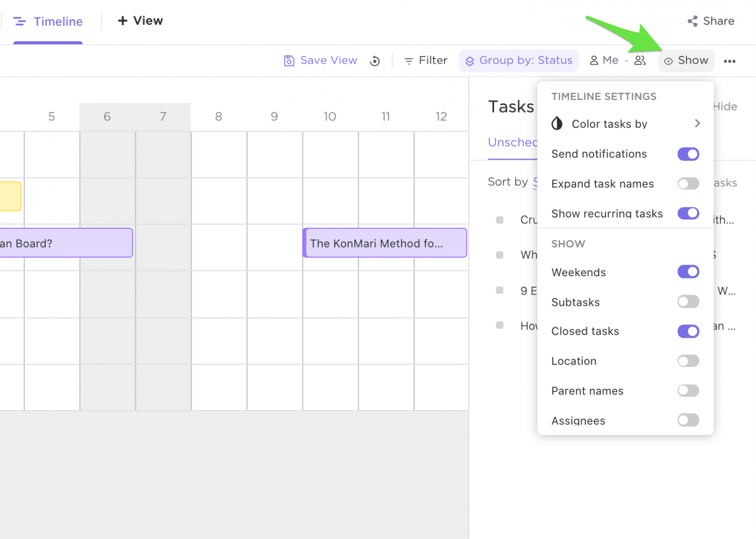
Task: Open the Group by: Status dropdown
Action: 518,60
